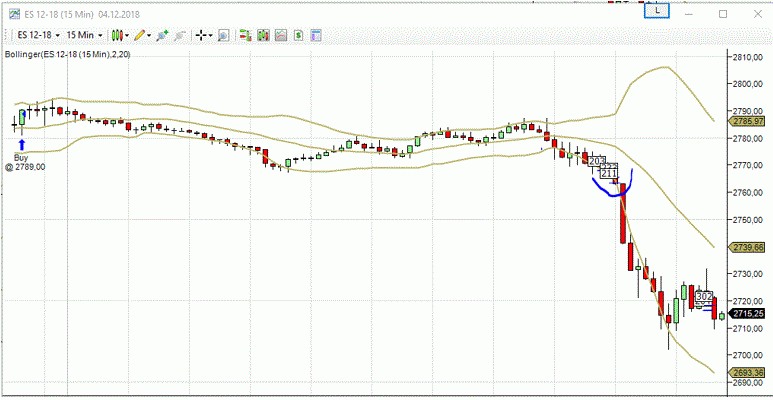Toggle Chart Trader with red-green bars icon
773x400 pixels.
click(245, 36)
